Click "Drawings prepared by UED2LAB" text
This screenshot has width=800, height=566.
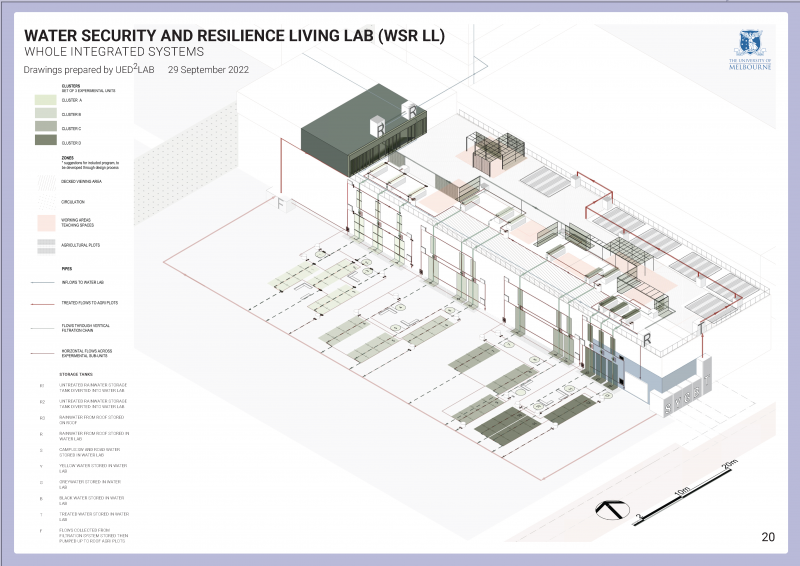pyautogui.click(x=89, y=69)
